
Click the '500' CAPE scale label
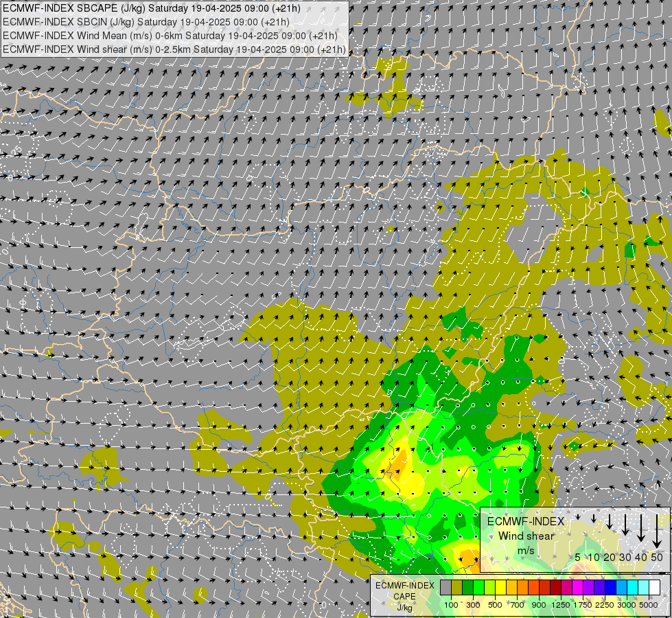click(x=495, y=605)
